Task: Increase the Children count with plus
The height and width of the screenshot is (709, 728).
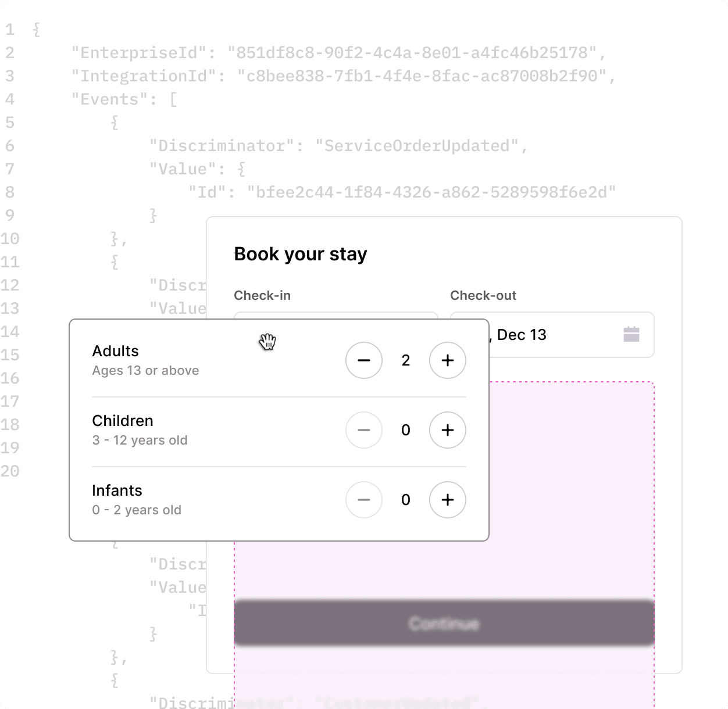Action: [447, 430]
